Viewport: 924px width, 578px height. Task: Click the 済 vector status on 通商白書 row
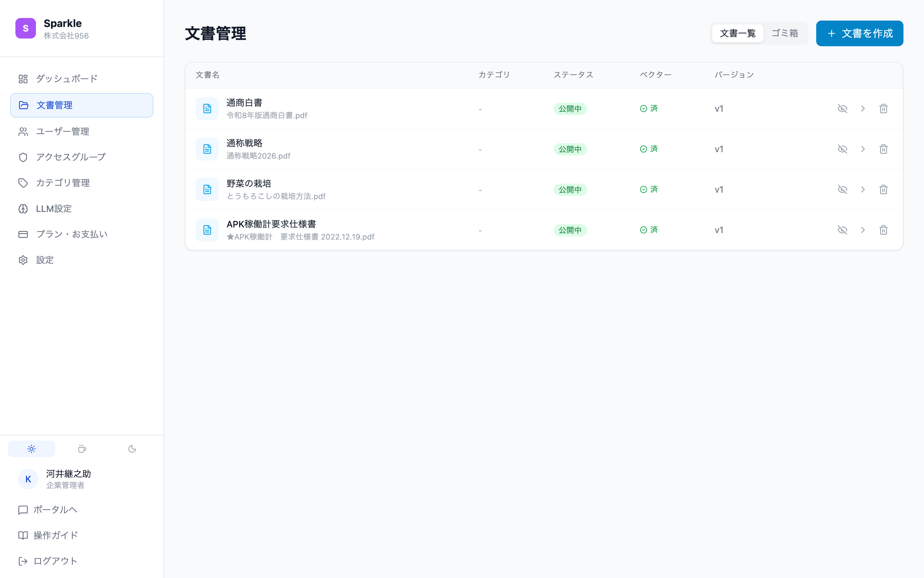(649, 109)
